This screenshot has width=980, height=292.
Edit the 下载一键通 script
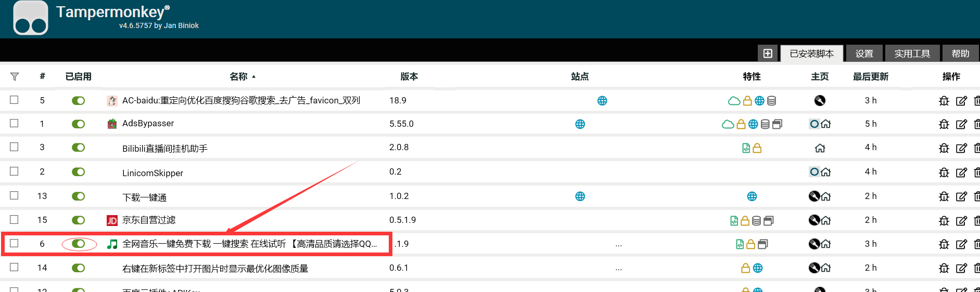click(961, 196)
